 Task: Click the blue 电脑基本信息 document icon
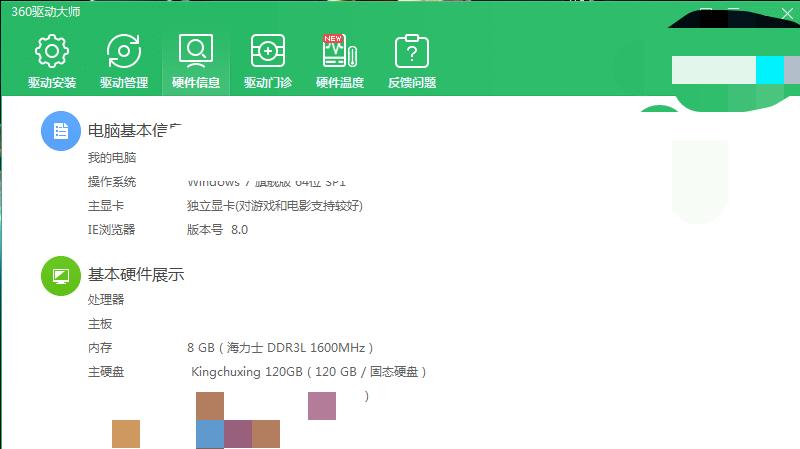click(61, 131)
